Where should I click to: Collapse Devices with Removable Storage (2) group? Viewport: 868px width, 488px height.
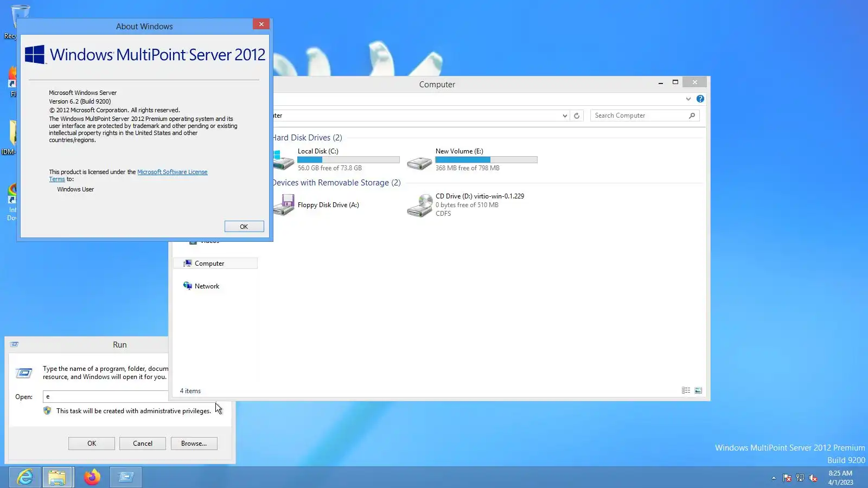[x=336, y=183]
